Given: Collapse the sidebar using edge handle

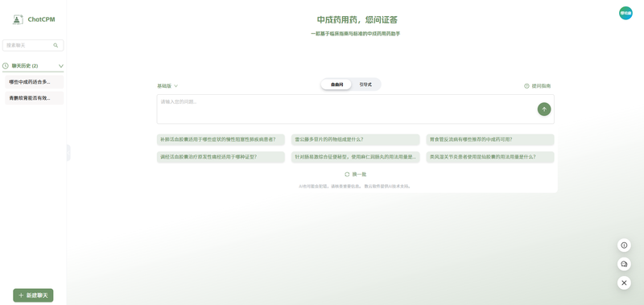Looking at the screenshot, I should coord(68,153).
